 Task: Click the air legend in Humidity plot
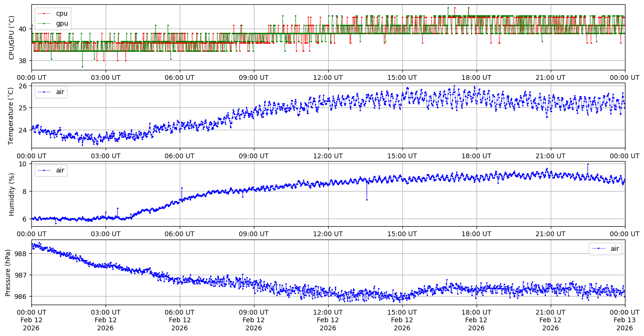point(51,170)
